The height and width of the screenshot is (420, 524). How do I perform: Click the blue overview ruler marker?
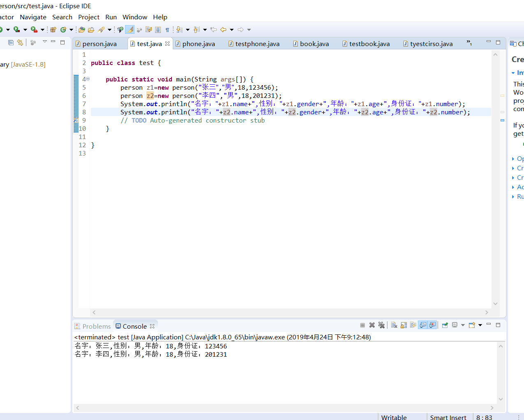tap(502, 120)
